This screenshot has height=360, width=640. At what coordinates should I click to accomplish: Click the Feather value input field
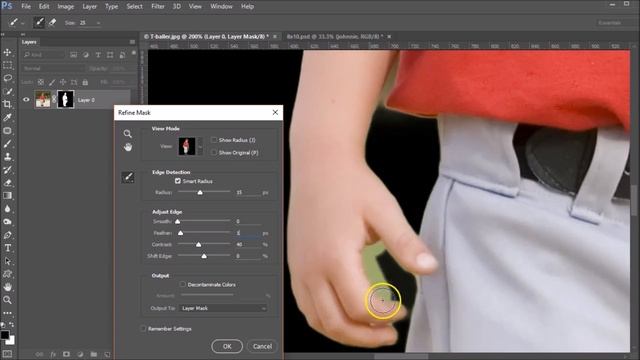click(248, 233)
